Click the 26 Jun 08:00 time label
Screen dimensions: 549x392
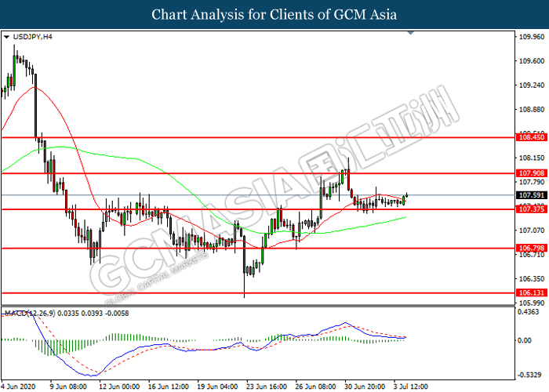[315, 387]
